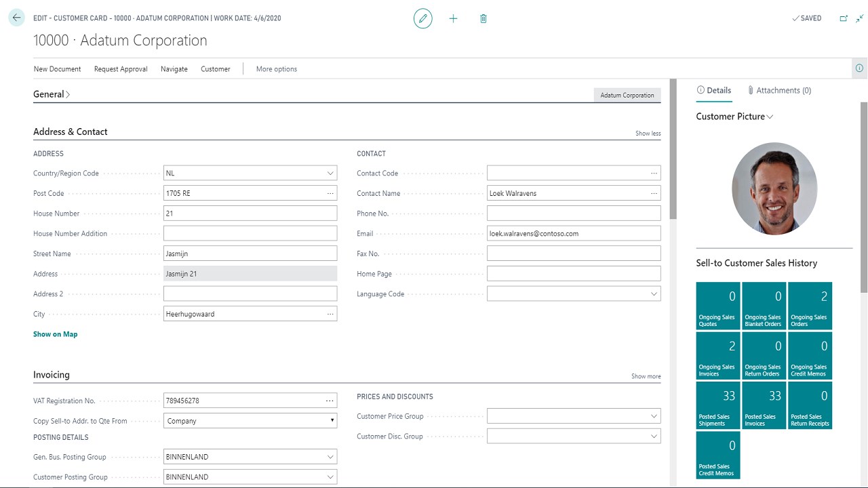The image size is (868, 488).
Task: Click Show less in Address & Contact
Action: (648, 134)
